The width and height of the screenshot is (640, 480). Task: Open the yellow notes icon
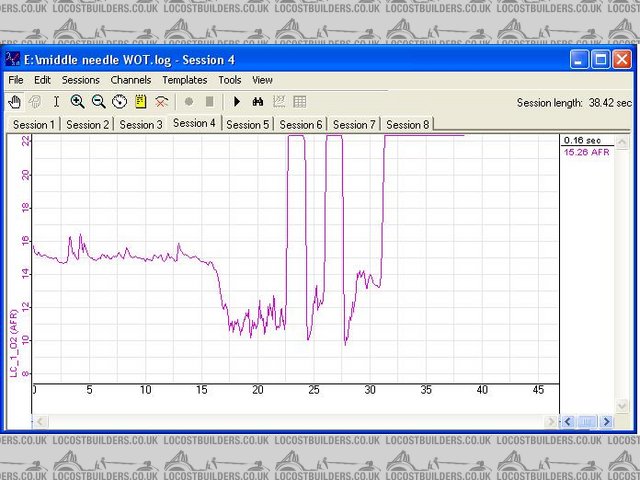tap(140, 102)
